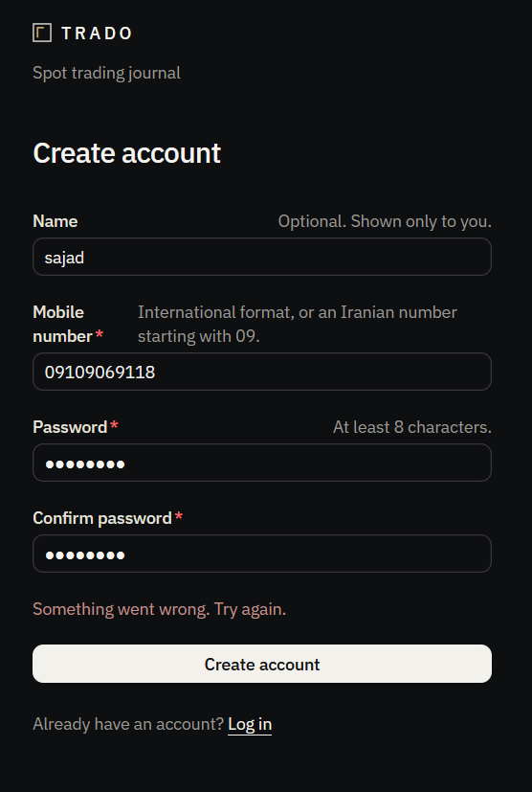
Task: Focus the Confirm password input field
Action: [x=262, y=554]
